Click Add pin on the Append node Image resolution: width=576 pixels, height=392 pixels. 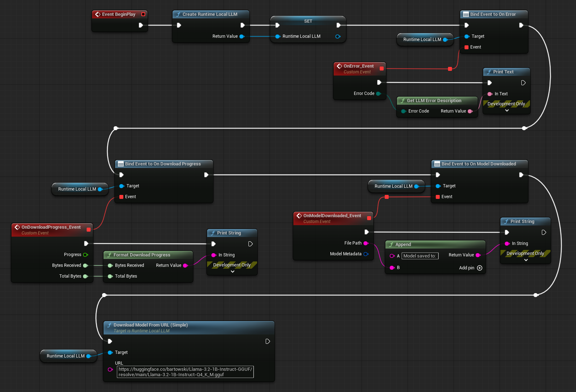tap(480, 268)
